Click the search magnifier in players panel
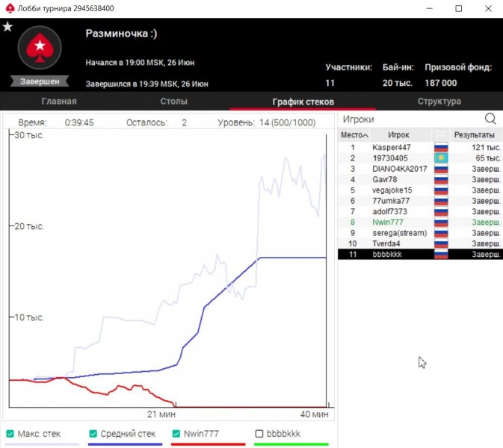 tap(490, 119)
